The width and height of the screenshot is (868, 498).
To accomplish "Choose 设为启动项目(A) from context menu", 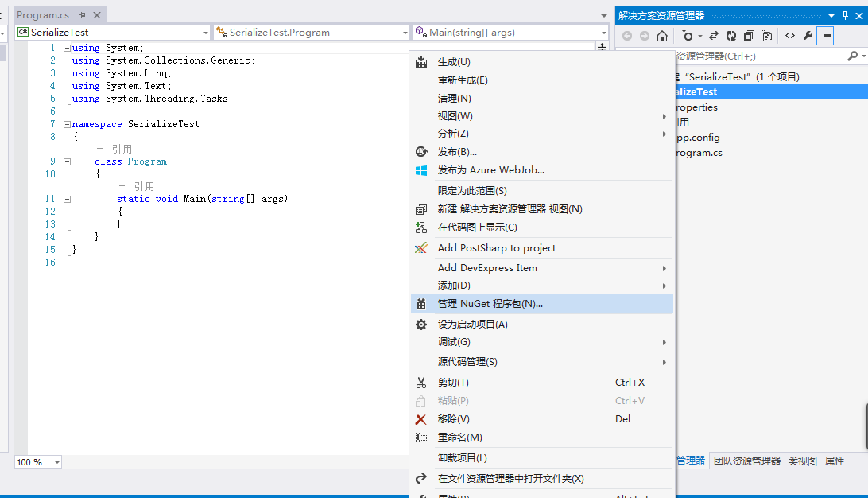I will 472,325.
